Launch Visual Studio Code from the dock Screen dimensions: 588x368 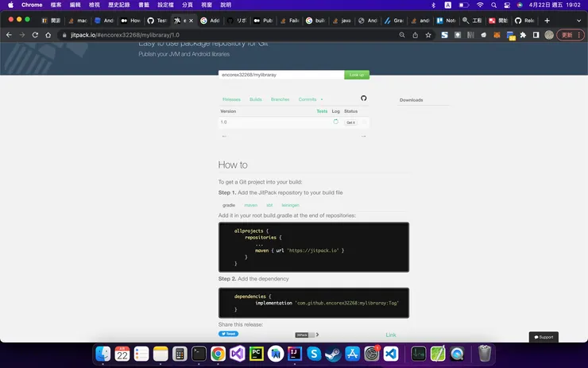(391, 354)
